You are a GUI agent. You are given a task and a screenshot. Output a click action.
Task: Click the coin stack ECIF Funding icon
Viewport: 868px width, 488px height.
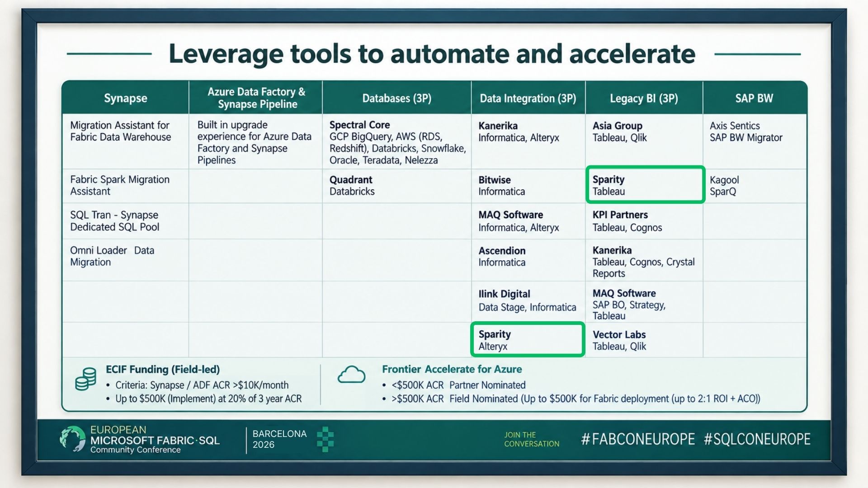(85, 379)
